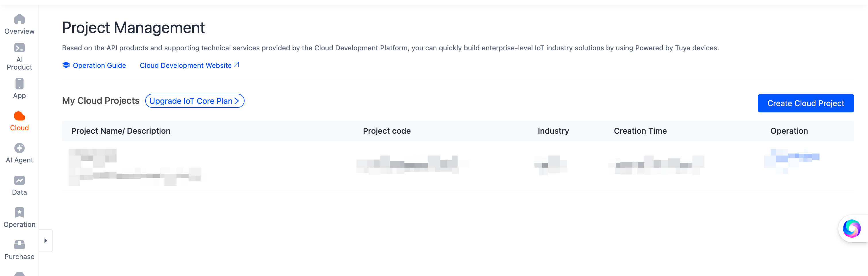Expand the sidebar with the arrow handle
Viewport: 868px width, 276px height.
(x=46, y=241)
